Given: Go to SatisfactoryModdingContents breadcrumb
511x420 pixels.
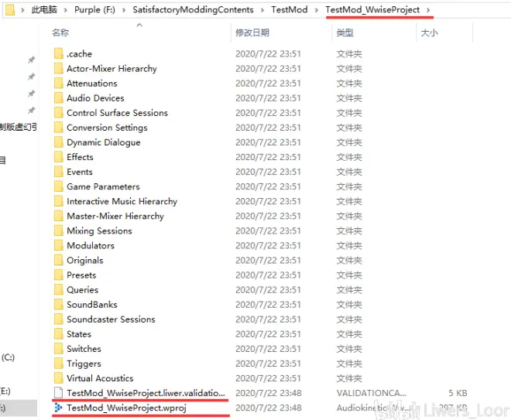Looking at the screenshot, I should pyautogui.click(x=193, y=10).
